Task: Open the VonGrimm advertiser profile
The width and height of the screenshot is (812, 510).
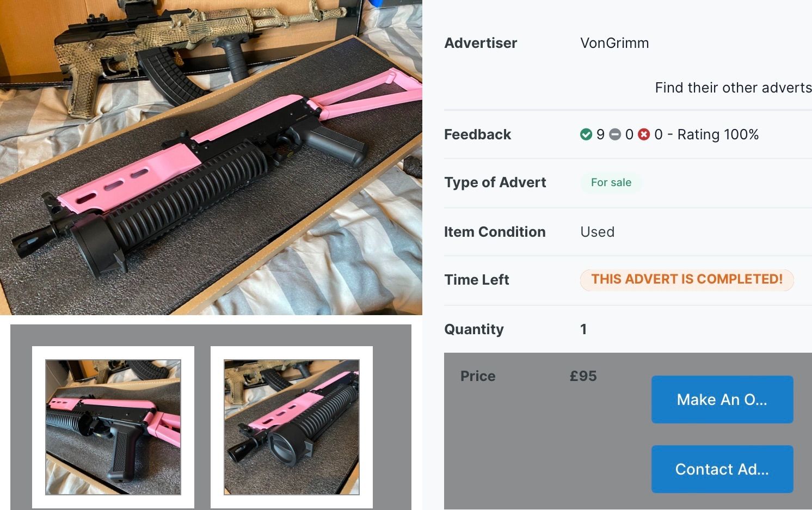Action: [x=614, y=43]
